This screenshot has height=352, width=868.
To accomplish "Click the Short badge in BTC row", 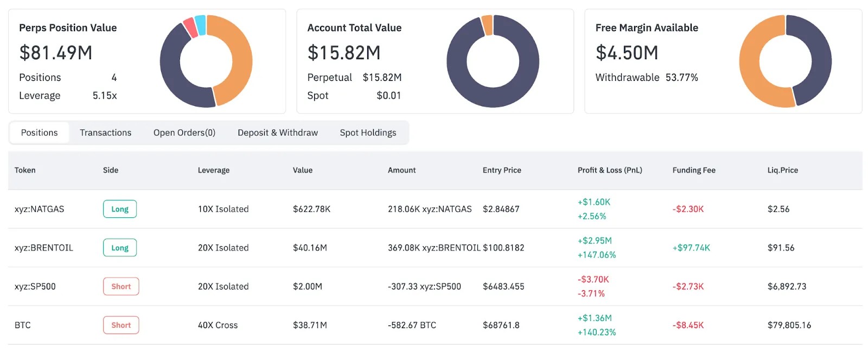I will [x=121, y=325].
